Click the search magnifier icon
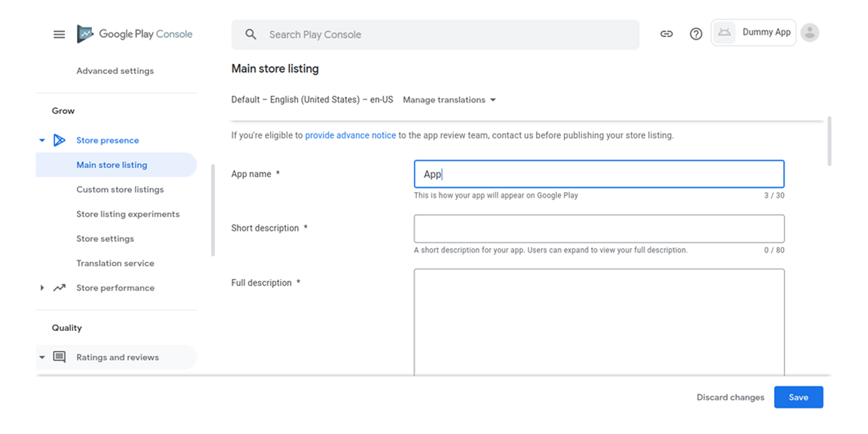The image size is (868, 434). coord(251,35)
